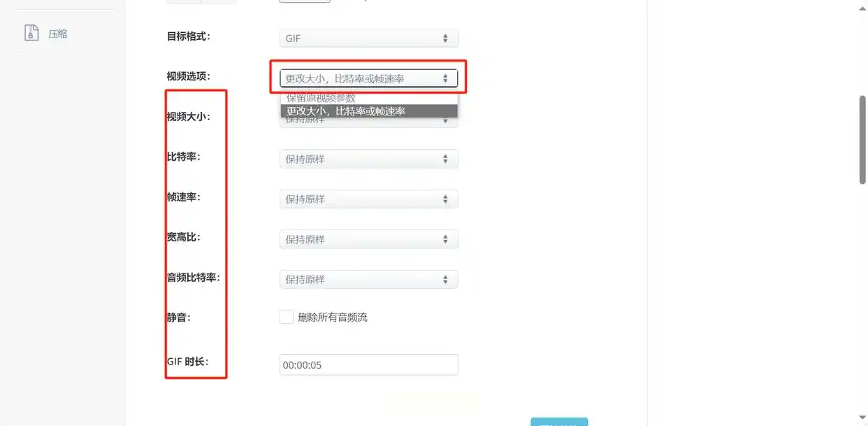Viewport: 868px width, 426px height.
Task: Click the compress file icon in sidebar
Action: pos(31,33)
